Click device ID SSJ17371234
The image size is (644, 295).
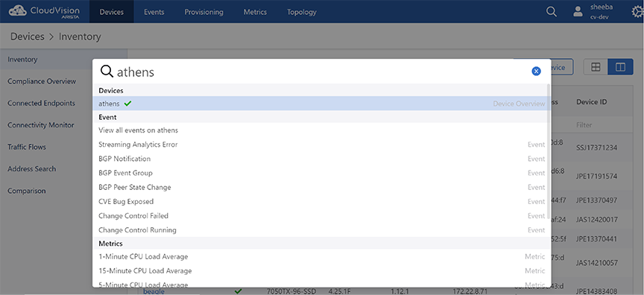click(x=597, y=147)
